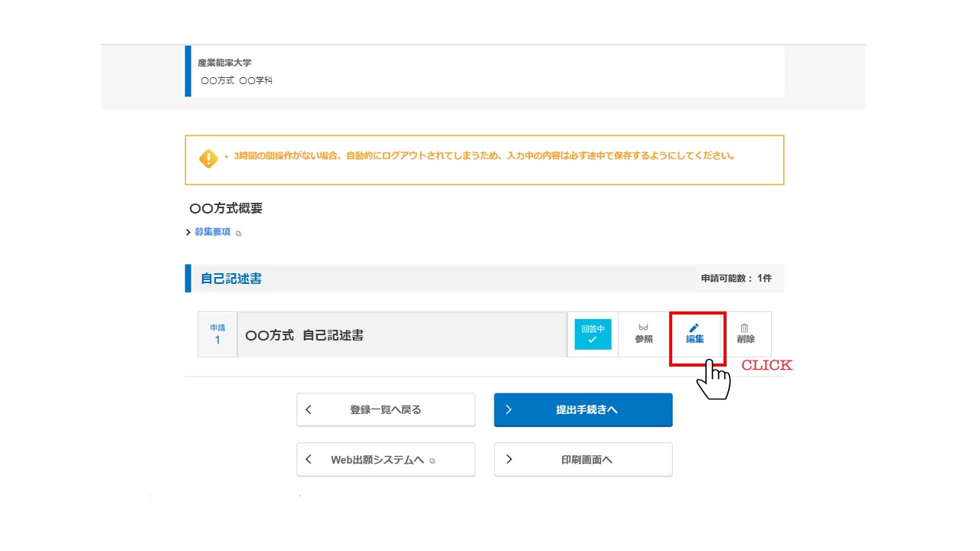Select the 自己記述書 section header
This screenshot has height=551, width=980.
231,279
